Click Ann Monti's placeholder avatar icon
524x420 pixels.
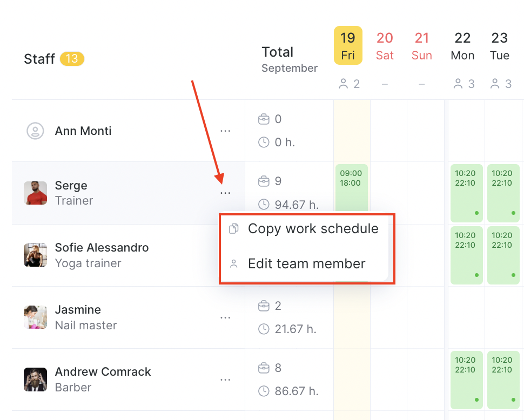point(35,131)
